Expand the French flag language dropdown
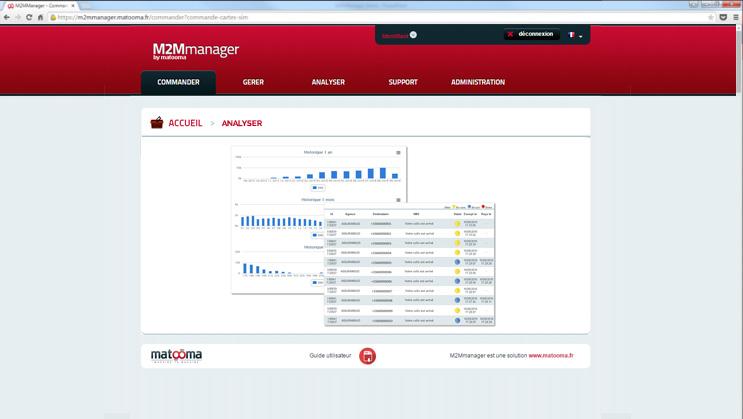Screen dimensions: 743x419 coord(575,35)
